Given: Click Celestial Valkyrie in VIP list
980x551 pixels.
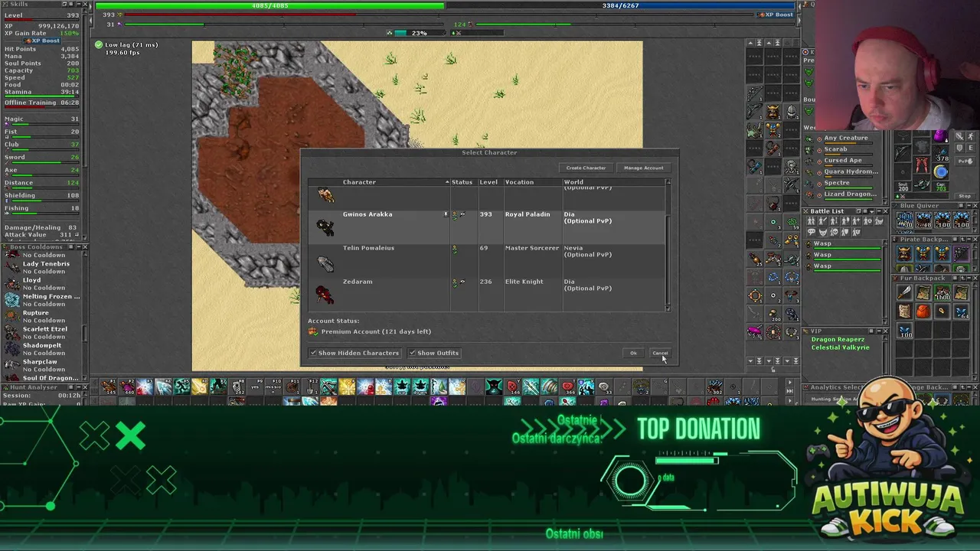Looking at the screenshot, I should [x=840, y=347].
